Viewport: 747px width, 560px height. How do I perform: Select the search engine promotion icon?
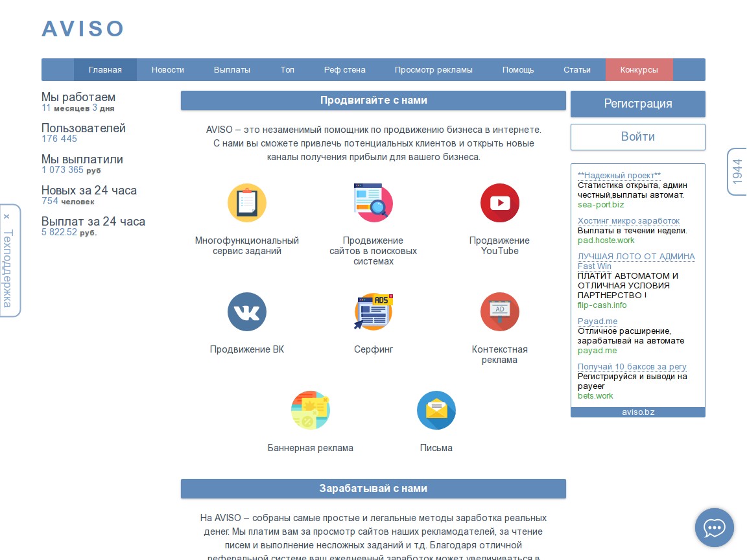point(373,203)
